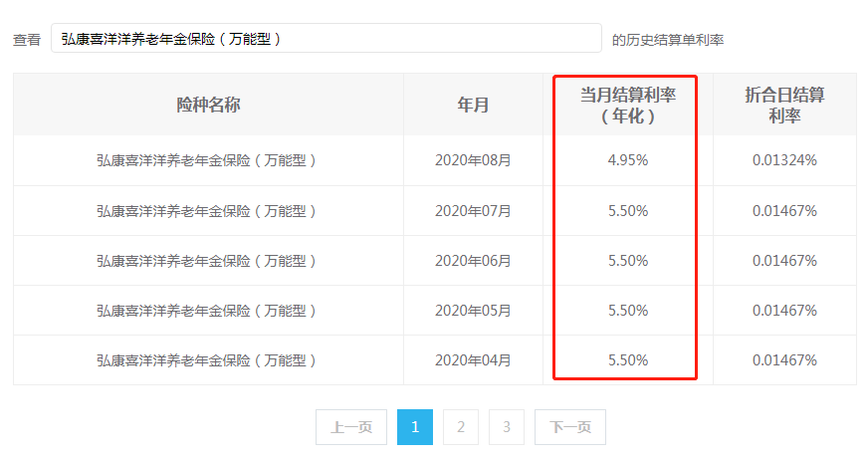
Task: Go to page 2
Action: 461,427
